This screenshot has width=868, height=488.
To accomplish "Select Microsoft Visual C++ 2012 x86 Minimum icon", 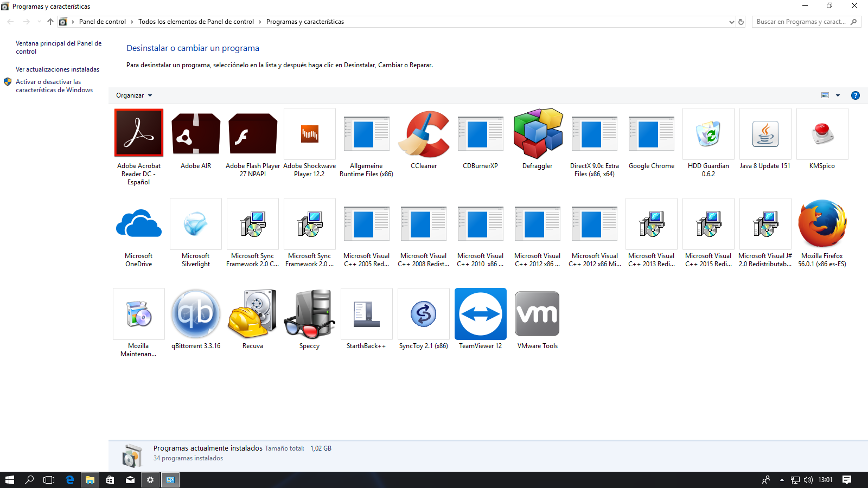I will pos(595,224).
